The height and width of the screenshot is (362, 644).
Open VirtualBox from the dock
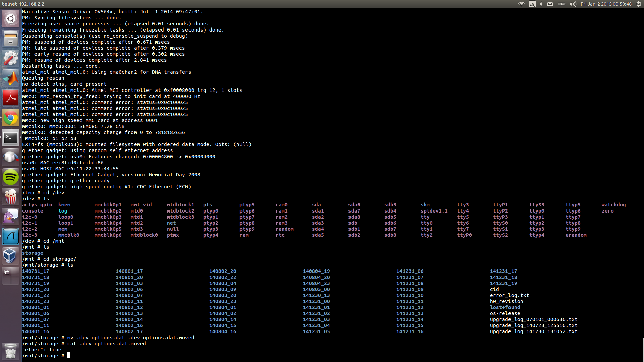[x=11, y=256]
